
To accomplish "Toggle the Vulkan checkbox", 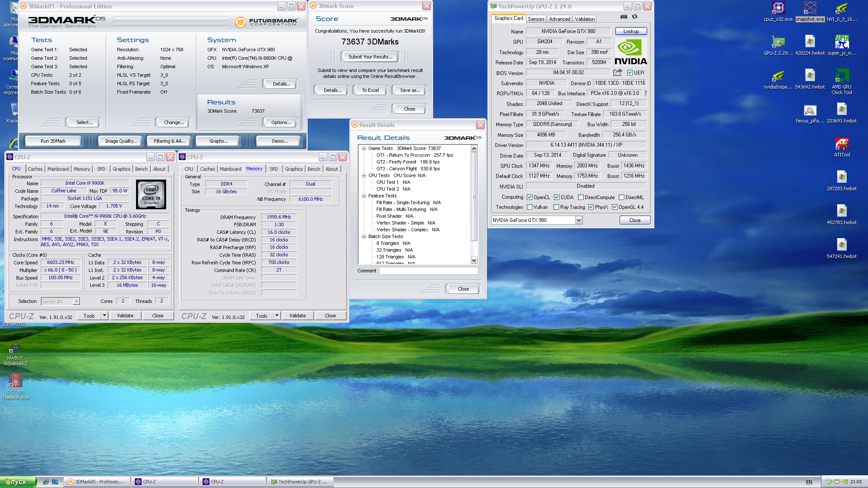I will click(529, 207).
